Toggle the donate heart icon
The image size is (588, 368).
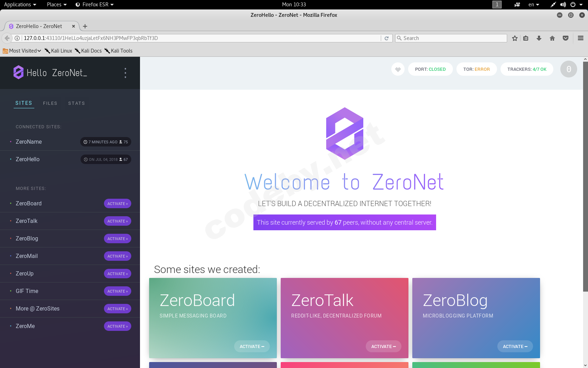(398, 69)
